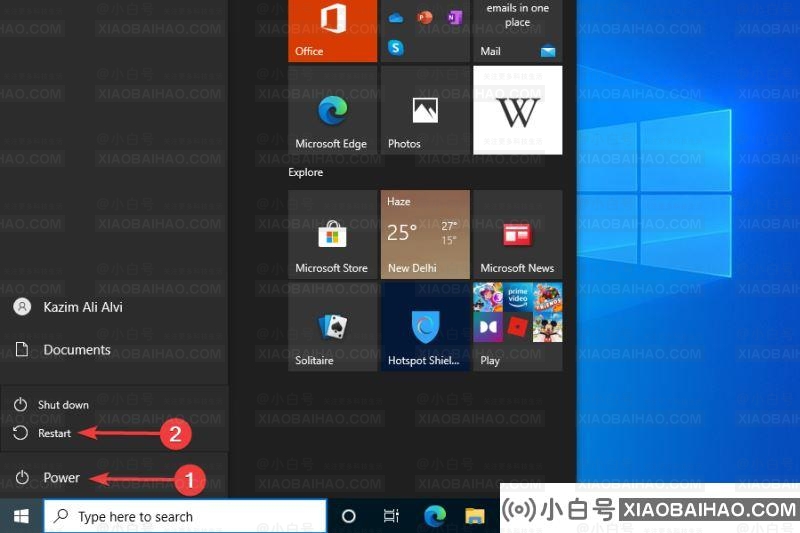
Task: Open the Office tile
Action: pyautogui.click(x=333, y=31)
